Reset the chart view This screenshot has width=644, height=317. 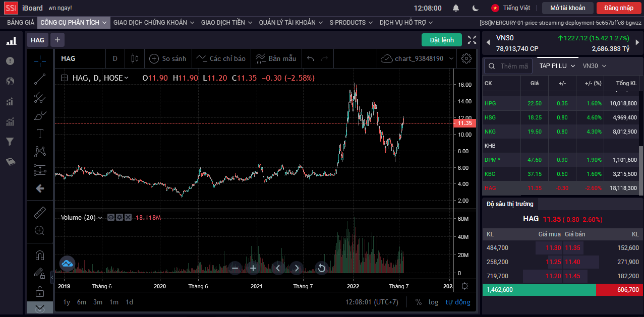pos(321,268)
